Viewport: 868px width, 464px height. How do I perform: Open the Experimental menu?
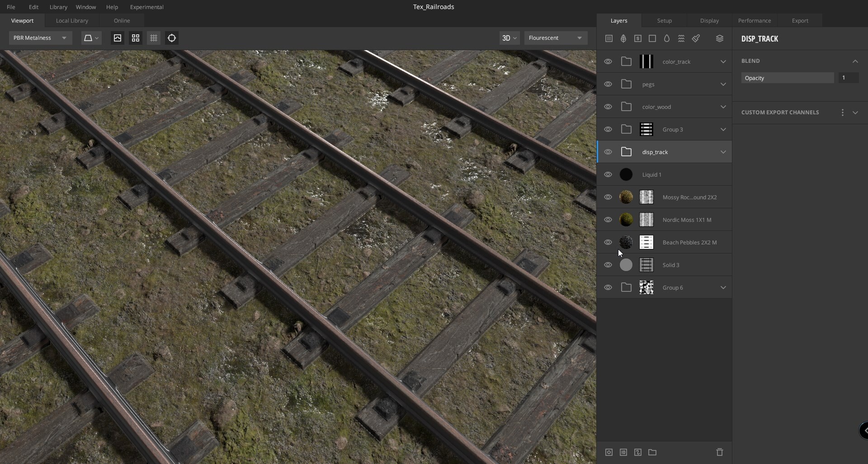click(x=147, y=7)
